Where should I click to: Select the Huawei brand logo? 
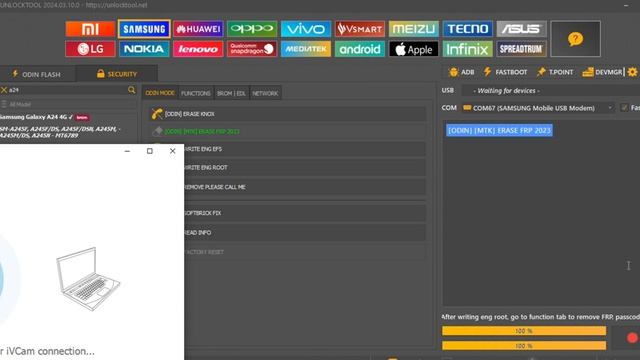pyautogui.click(x=198, y=29)
